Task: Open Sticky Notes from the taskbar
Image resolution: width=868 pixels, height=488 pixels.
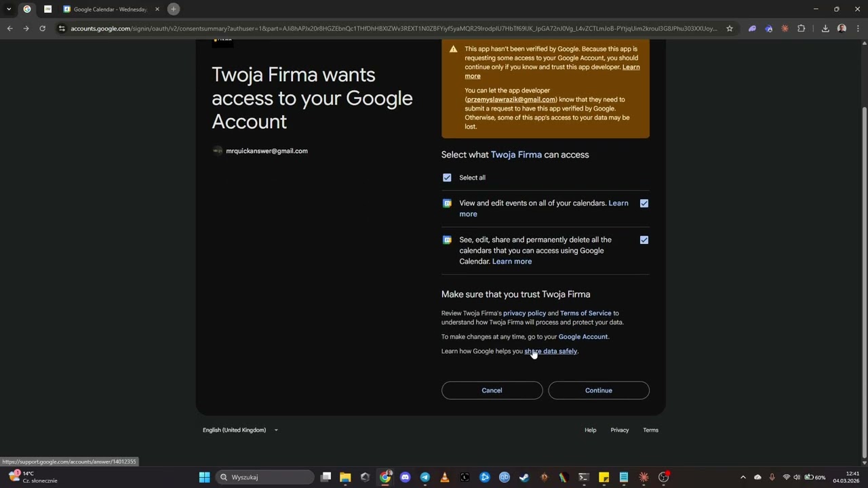Action: [604, 477]
